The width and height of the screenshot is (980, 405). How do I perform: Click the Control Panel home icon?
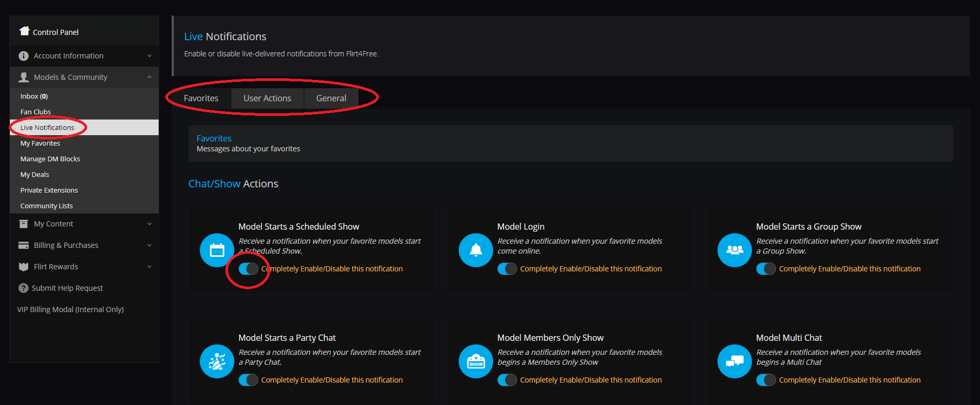tap(24, 31)
